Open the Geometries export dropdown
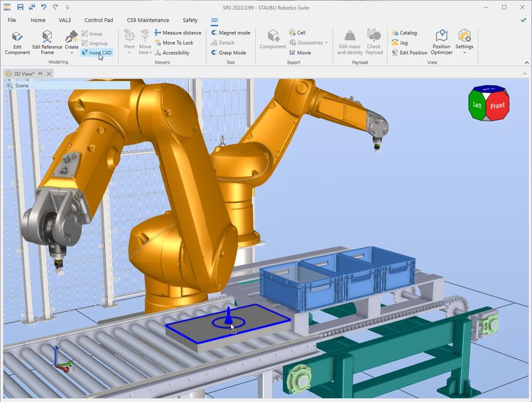 pyautogui.click(x=309, y=43)
